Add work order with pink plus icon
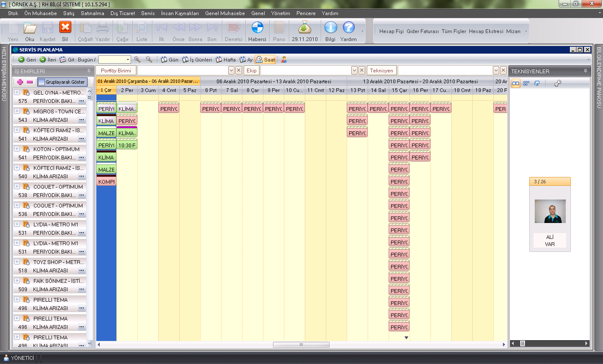 coord(20,82)
